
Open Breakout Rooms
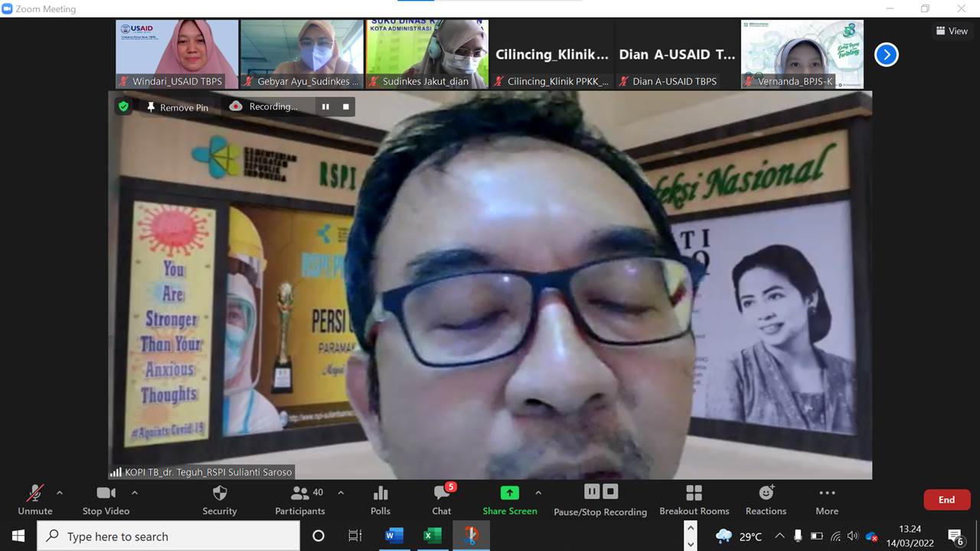click(694, 500)
